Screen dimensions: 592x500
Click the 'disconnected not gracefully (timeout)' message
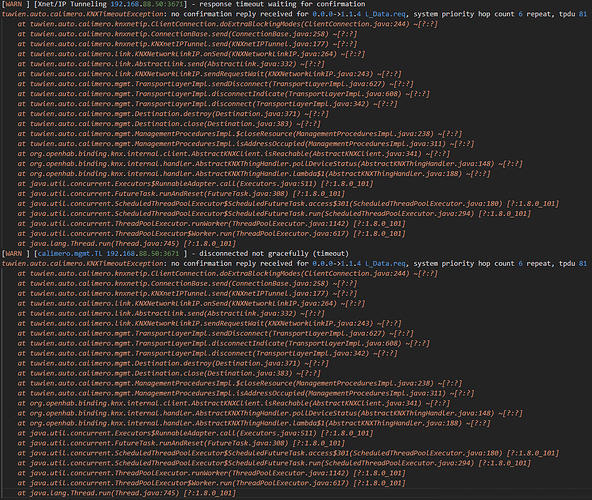274,253
